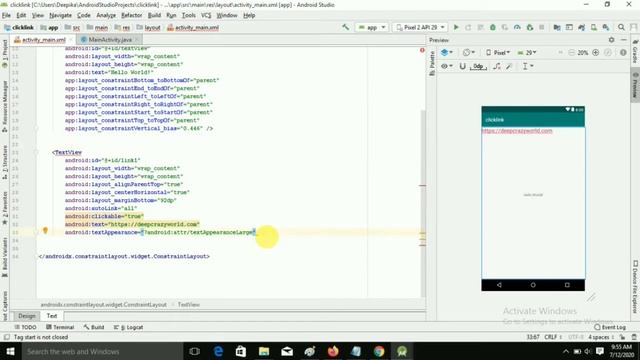
Task: Click the Search Everywhere magnifier icon
Action: pos(621,27)
